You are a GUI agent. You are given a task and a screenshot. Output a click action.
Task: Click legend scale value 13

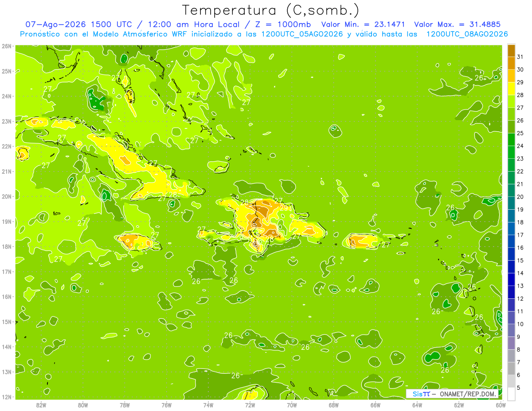click(520, 286)
